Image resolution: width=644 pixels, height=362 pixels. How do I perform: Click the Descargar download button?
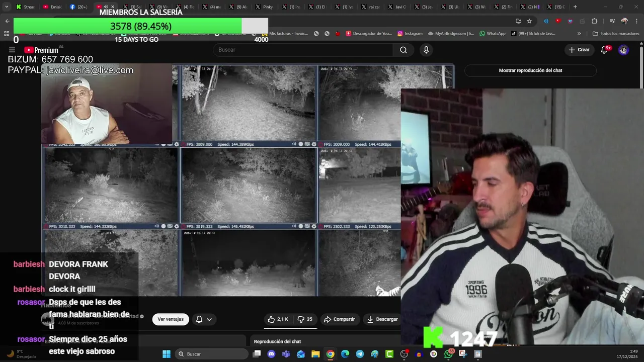click(x=382, y=319)
